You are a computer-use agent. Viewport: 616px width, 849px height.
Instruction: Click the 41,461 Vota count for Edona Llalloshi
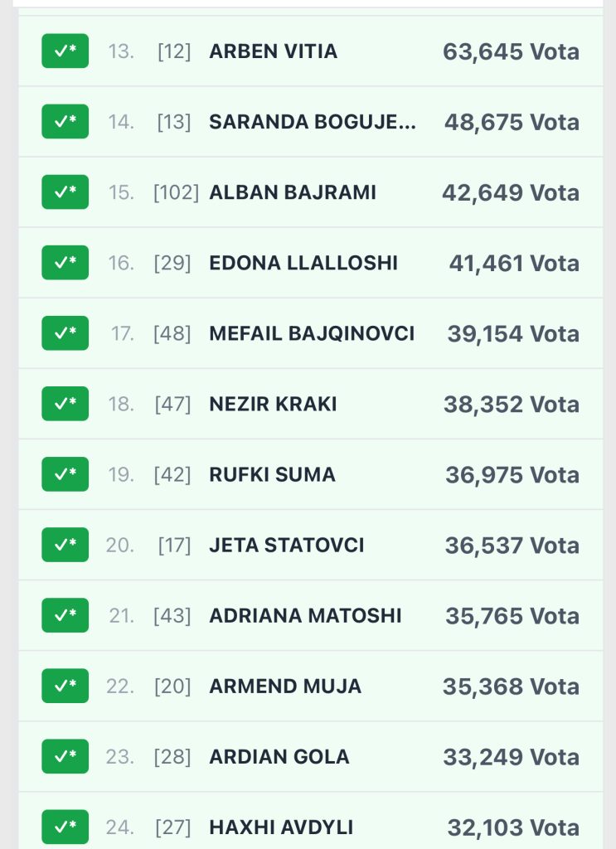pyautogui.click(x=513, y=263)
